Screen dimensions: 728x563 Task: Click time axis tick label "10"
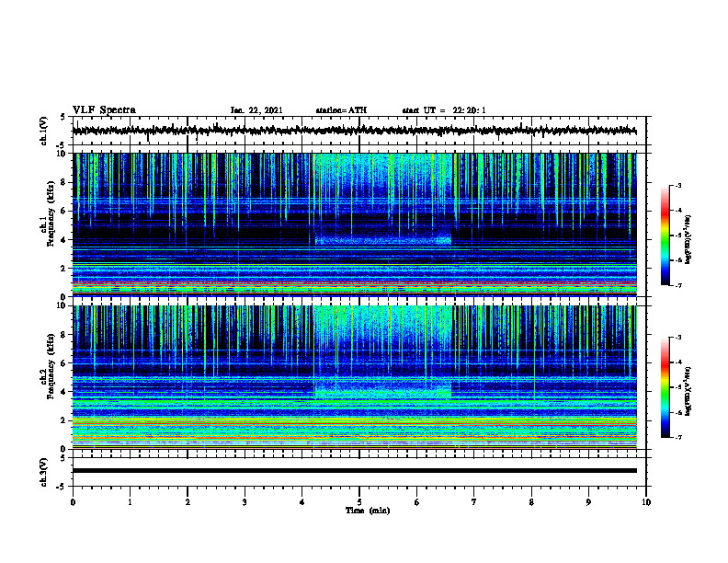(x=646, y=502)
